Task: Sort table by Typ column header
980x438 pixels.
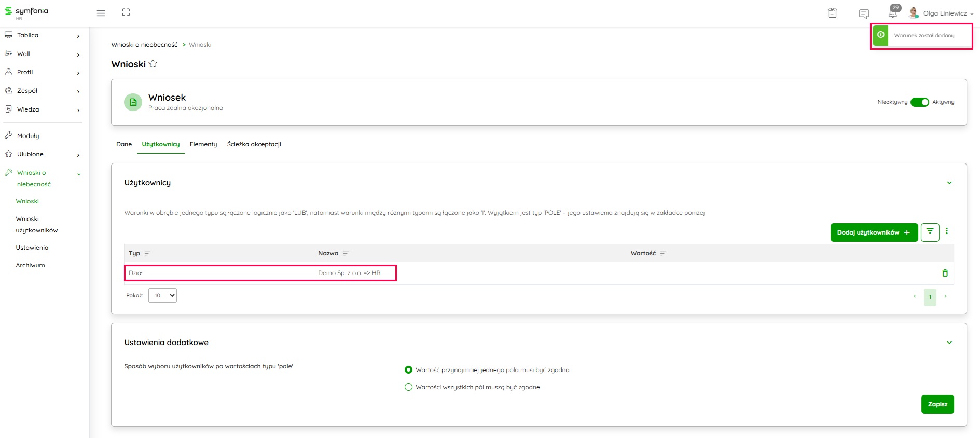Action: click(135, 253)
